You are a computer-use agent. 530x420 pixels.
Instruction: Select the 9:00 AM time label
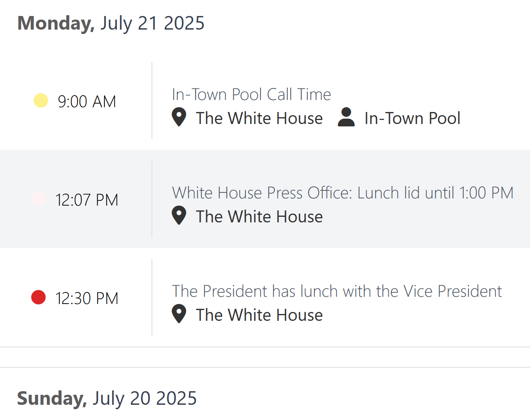point(87,102)
